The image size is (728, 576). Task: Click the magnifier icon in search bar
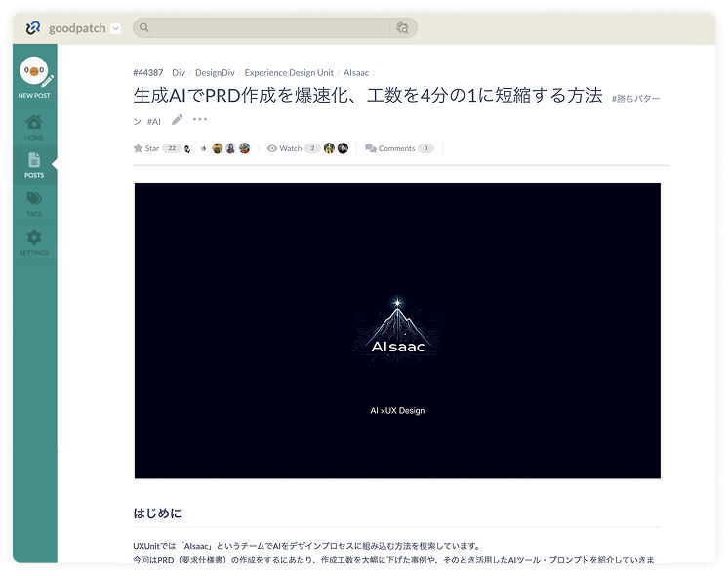pos(144,28)
